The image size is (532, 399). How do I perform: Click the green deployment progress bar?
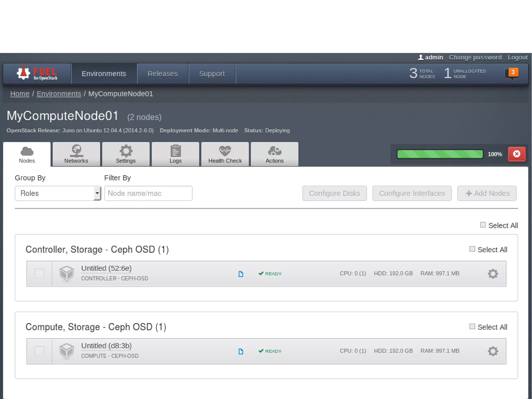click(x=440, y=154)
